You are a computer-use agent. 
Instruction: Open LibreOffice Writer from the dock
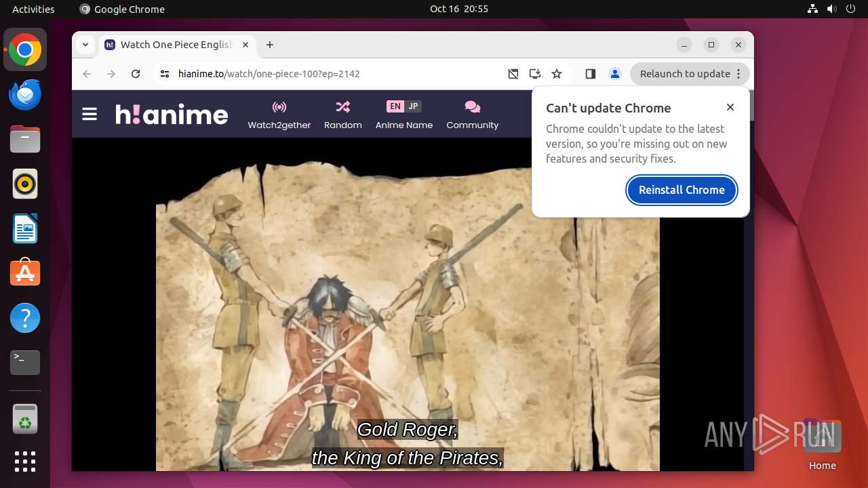(25, 228)
